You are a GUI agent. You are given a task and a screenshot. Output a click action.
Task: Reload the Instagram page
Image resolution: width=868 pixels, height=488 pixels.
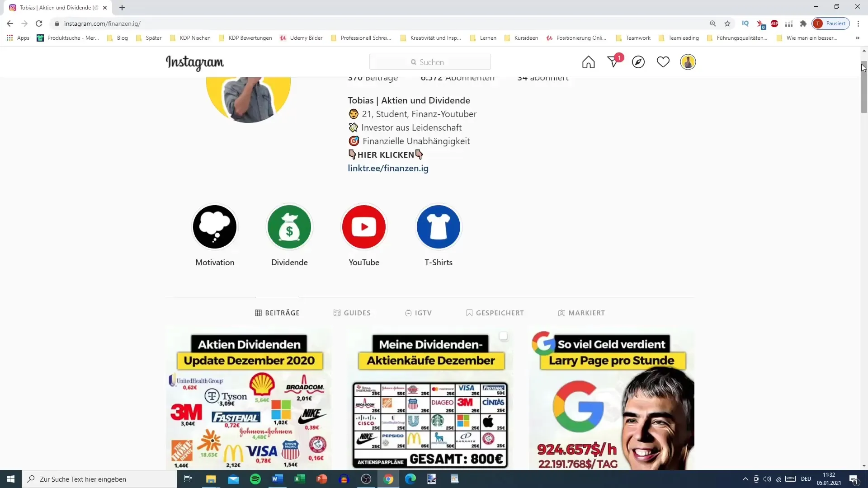pos(39,23)
